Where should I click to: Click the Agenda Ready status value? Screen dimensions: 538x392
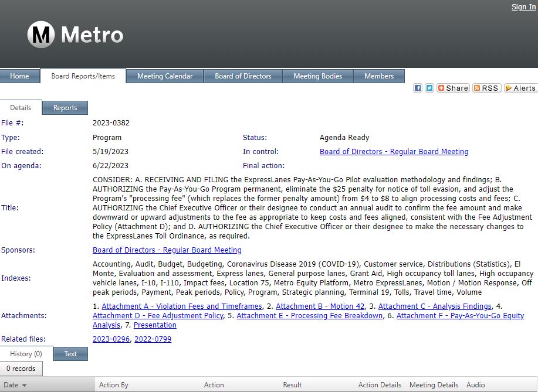(x=344, y=138)
